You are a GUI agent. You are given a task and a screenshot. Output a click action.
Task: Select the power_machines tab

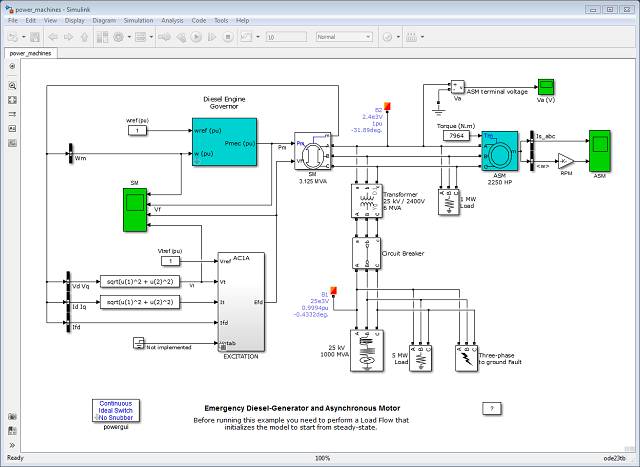click(x=32, y=52)
